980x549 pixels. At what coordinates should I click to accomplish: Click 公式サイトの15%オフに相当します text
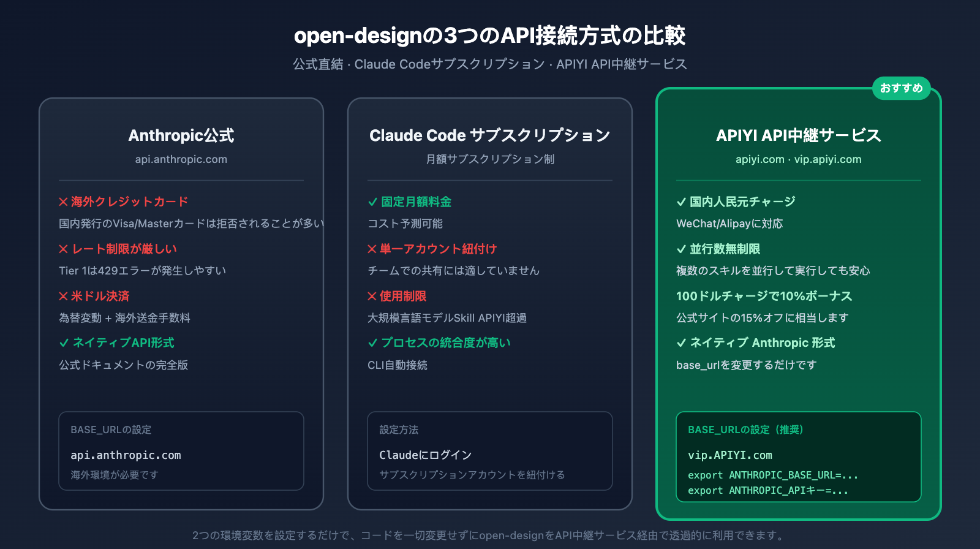(763, 318)
